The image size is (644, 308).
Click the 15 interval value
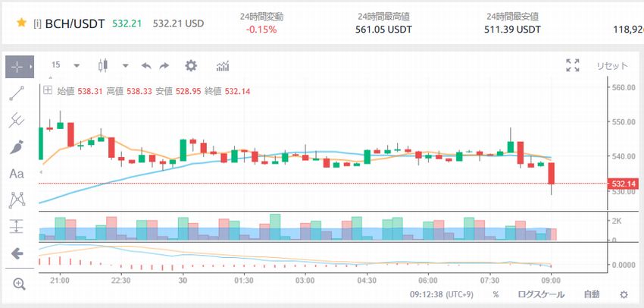56,65
